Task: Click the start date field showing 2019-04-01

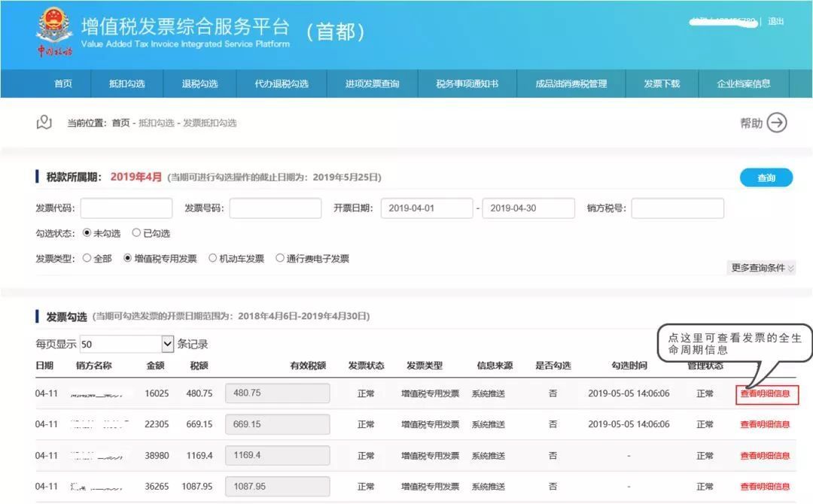Action: pos(427,208)
